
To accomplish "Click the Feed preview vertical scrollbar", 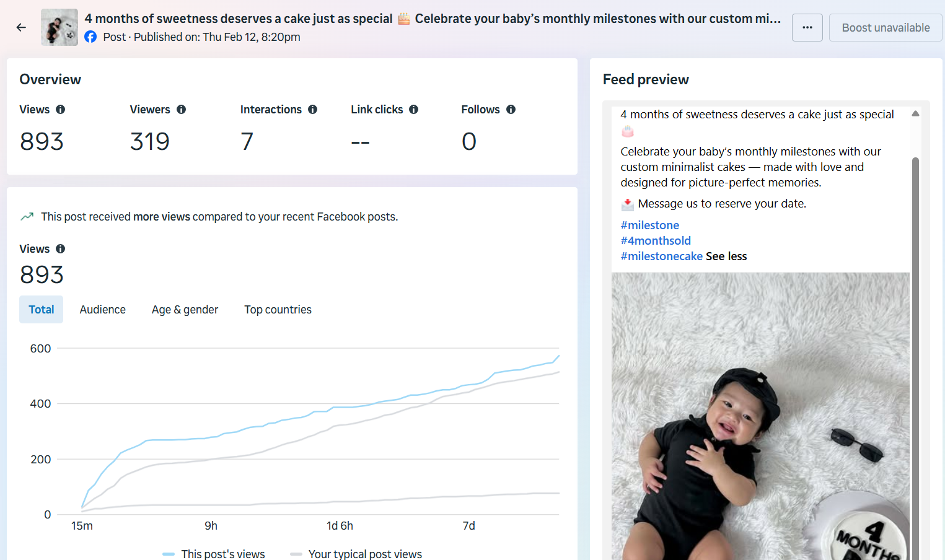I will pyautogui.click(x=915, y=359).
